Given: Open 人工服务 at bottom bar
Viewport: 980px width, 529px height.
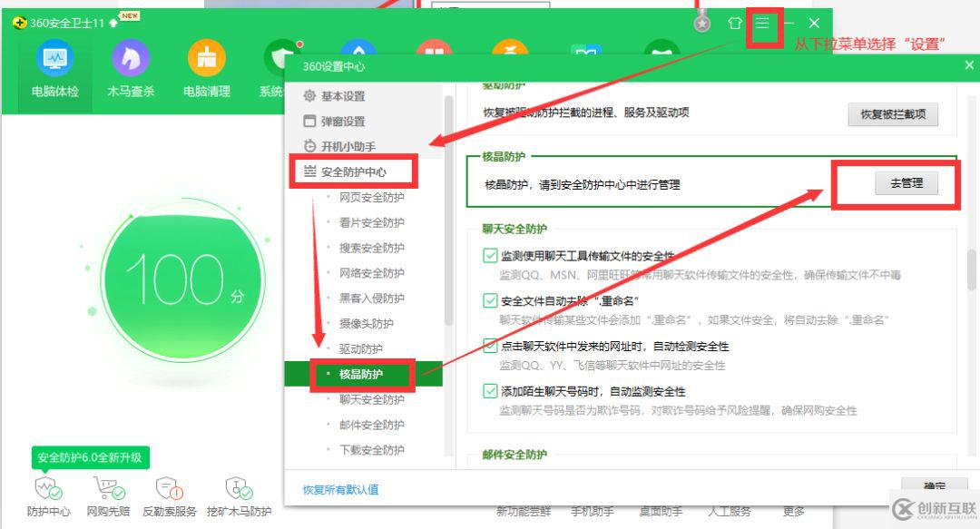Looking at the screenshot, I should (730, 512).
